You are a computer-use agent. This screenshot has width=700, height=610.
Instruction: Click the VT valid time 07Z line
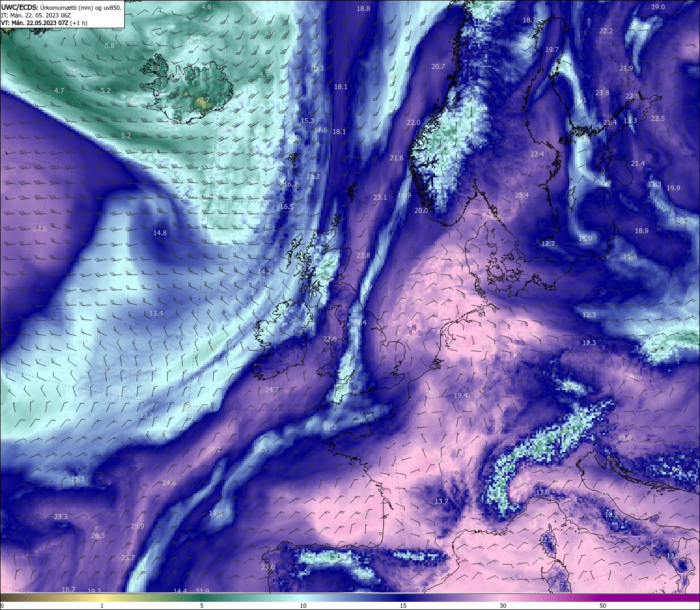coord(44,23)
